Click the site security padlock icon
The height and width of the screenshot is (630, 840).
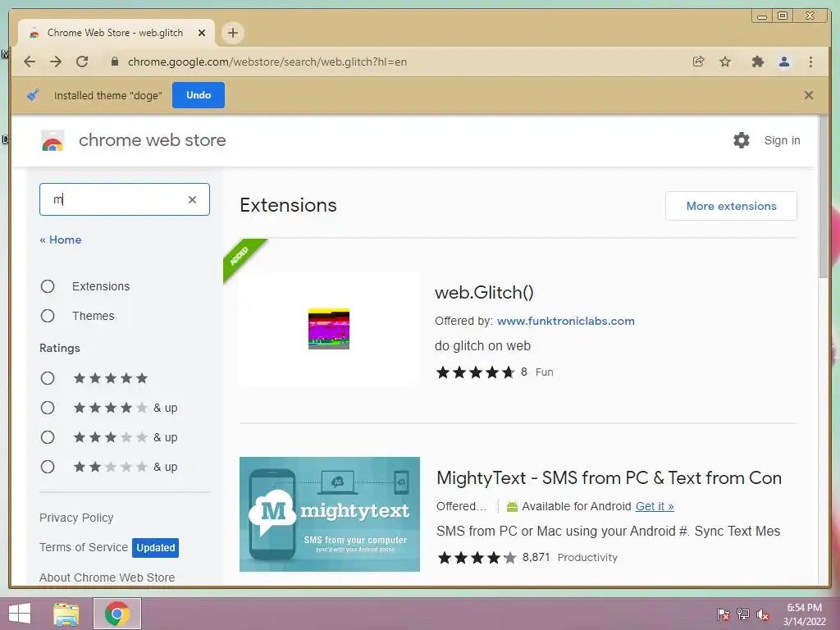point(114,62)
